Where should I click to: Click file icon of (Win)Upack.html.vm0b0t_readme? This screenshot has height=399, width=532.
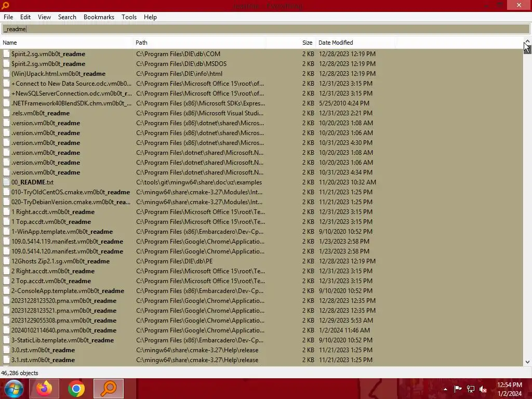(6, 74)
